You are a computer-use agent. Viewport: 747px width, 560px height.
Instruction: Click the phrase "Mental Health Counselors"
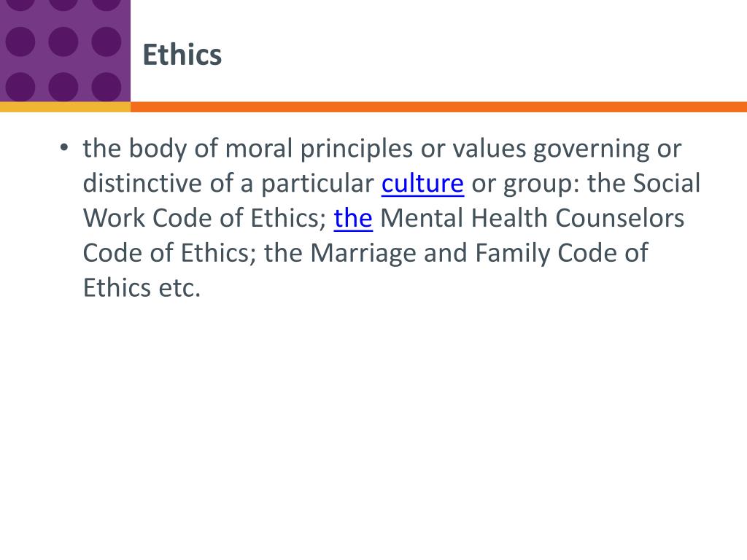532,218
